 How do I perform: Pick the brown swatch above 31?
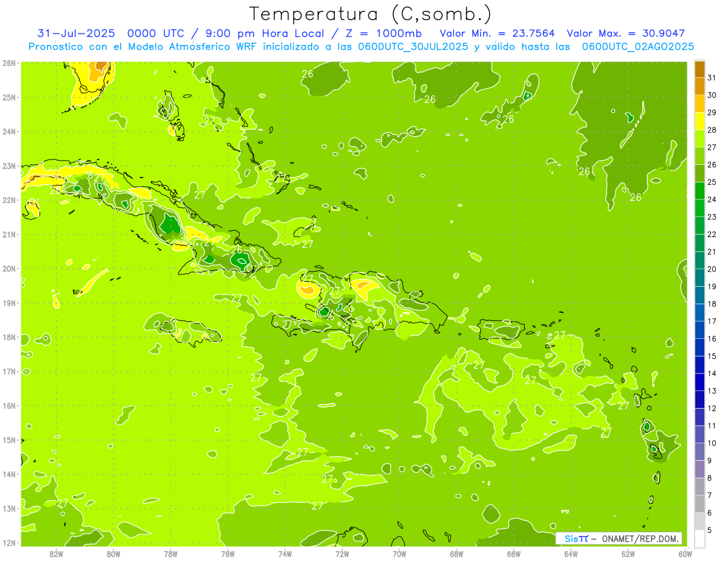click(x=699, y=69)
